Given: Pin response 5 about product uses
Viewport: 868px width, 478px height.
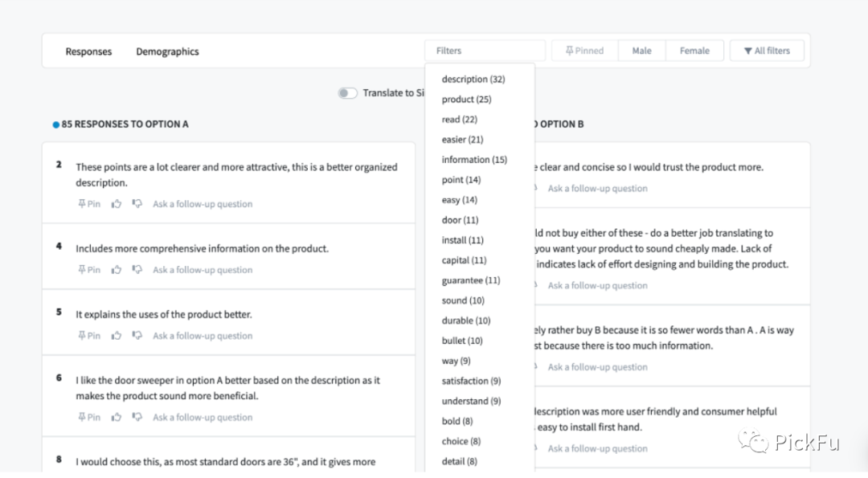Looking at the screenshot, I should 89,335.
